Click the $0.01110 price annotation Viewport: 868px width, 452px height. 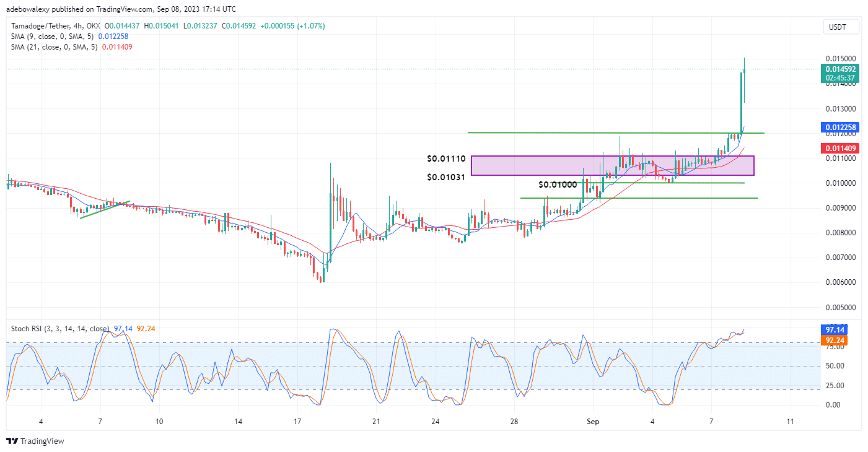(446, 159)
